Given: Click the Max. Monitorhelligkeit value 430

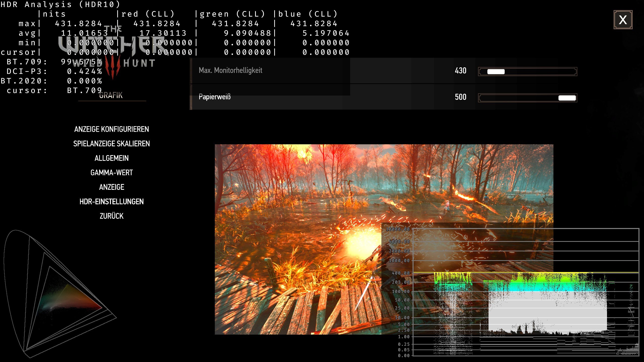Looking at the screenshot, I should pyautogui.click(x=460, y=71).
